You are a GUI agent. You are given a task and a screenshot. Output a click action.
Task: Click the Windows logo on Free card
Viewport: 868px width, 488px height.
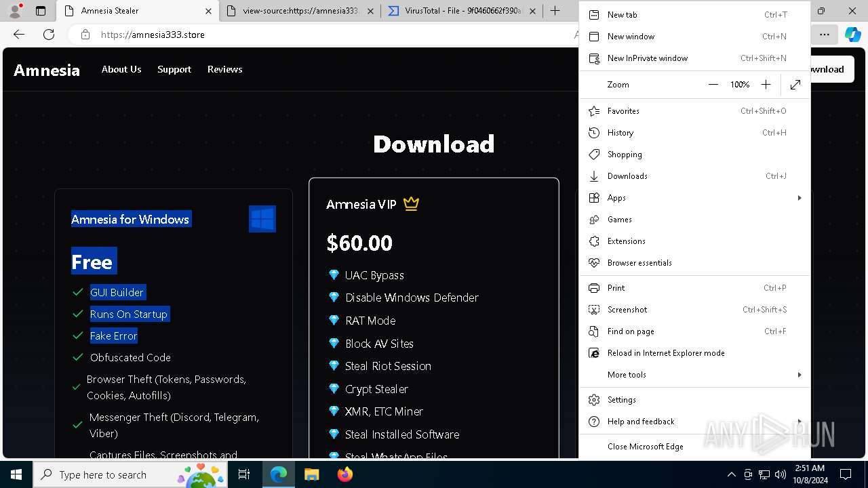pos(262,219)
